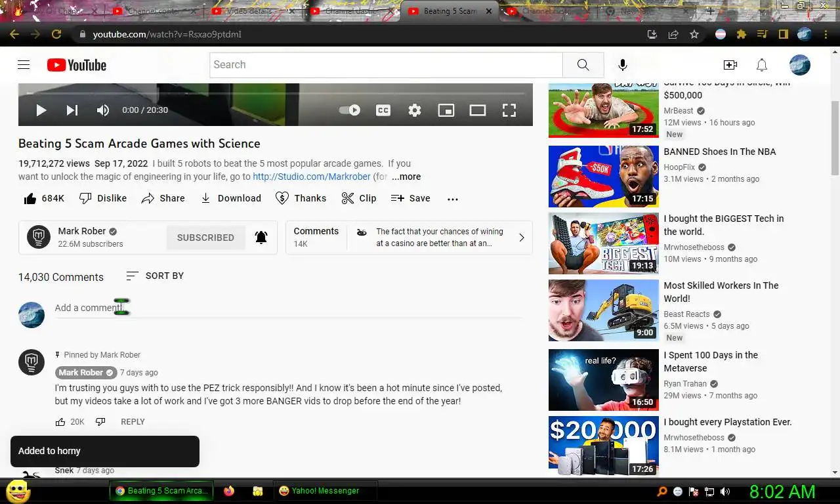Share this page from the address bar
The image size is (840, 504).
(x=673, y=34)
